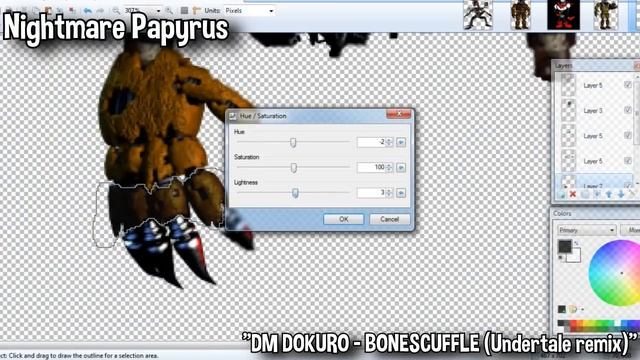Close the Hue / Saturation dialog
The image size is (640, 360).
pyautogui.click(x=399, y=114)
